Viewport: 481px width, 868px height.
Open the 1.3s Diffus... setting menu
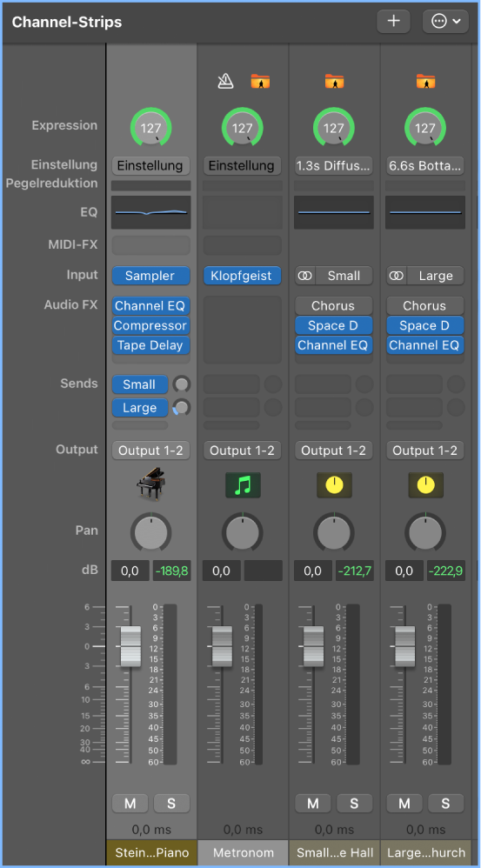[333, 165]
